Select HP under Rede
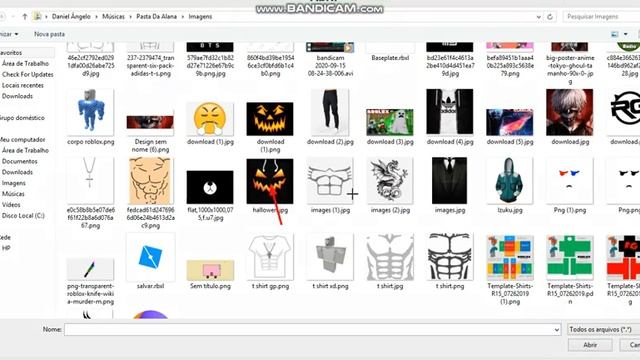640x360 pixels. click(6, 248)
